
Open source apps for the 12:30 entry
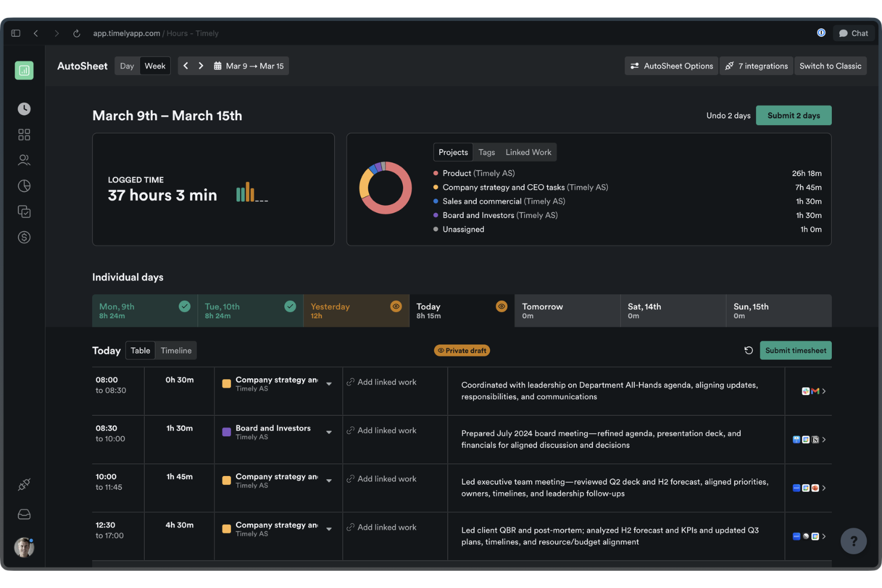click(x=809, y=536)
